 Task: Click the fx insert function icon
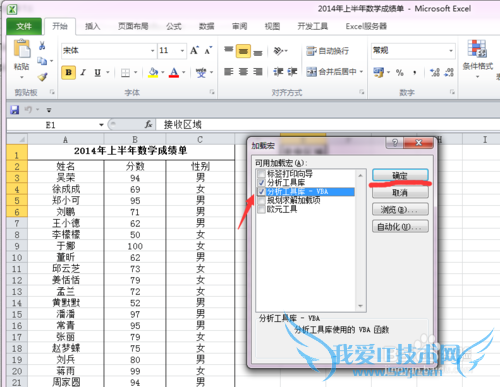click(148, 125)
